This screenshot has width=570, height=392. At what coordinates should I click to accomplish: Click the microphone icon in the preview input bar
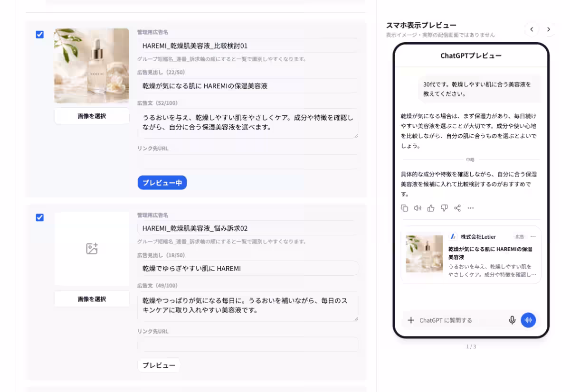pos(512,320)
